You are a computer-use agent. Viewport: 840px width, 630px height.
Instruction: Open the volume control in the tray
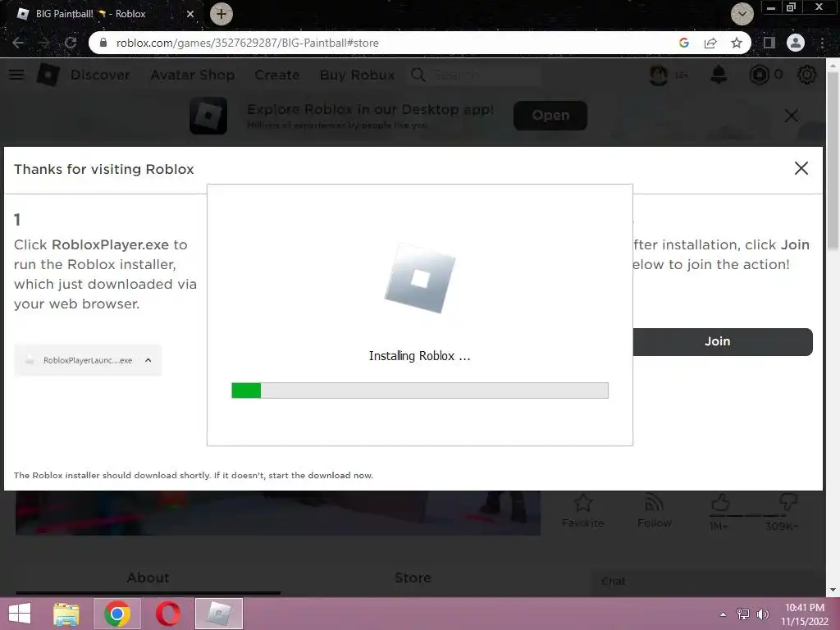pyautogui.click(x=763, y=614)
